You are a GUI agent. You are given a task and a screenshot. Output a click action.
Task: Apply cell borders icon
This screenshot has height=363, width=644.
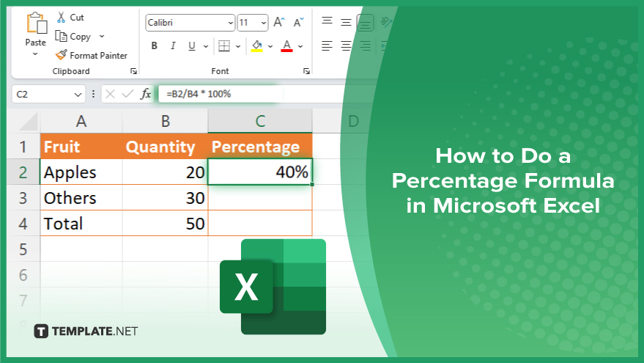[x=224, y=46]
